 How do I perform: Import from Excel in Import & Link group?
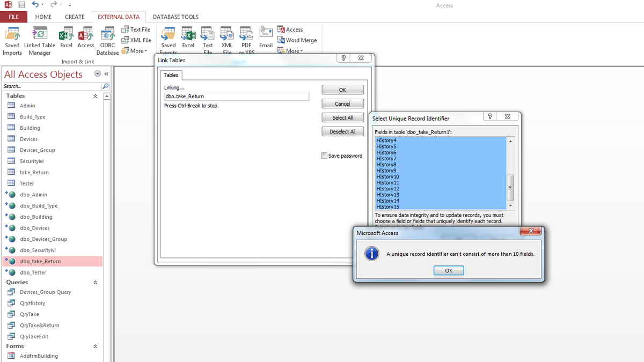[x=66, y=39]
